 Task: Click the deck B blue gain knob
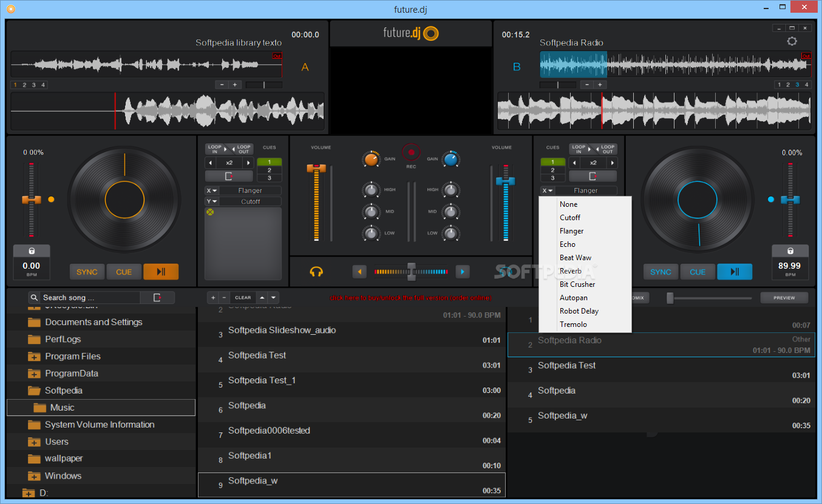tap(450, 160)
